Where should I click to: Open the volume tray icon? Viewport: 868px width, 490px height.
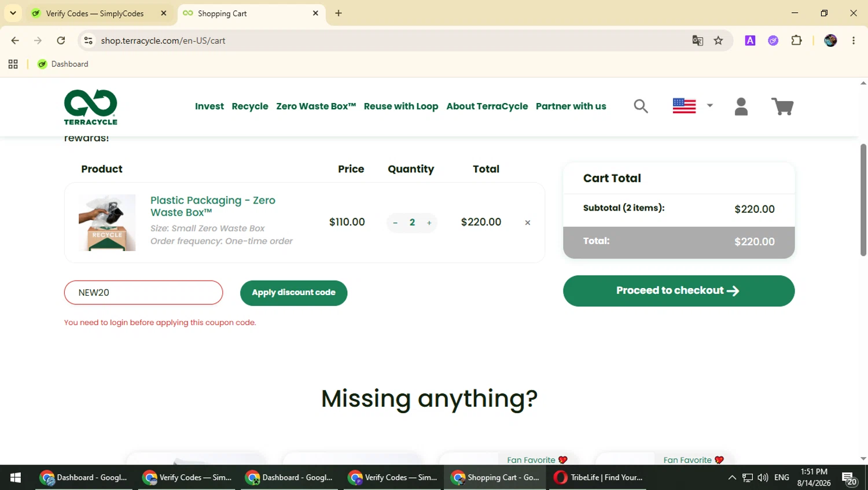pos(763,477)
